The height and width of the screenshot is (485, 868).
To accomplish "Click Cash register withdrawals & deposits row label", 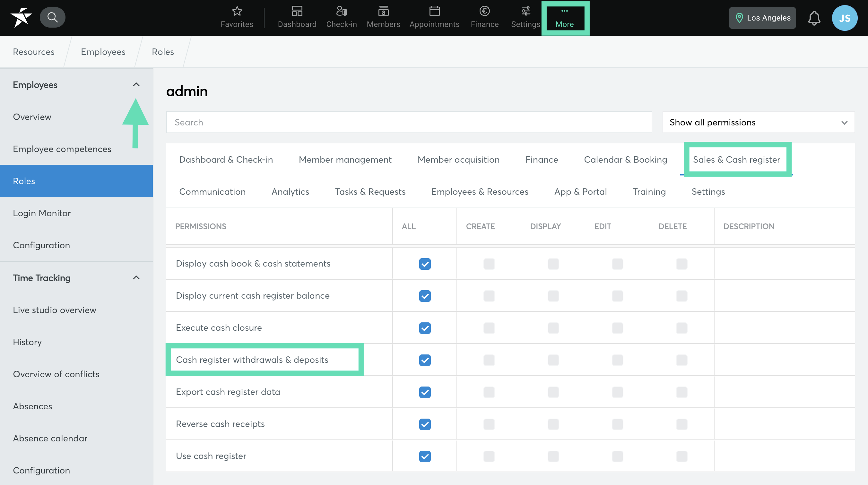I will (252, 360).
